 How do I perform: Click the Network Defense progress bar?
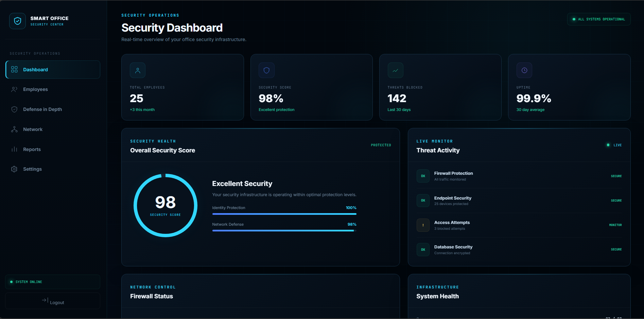click(284, 231)
